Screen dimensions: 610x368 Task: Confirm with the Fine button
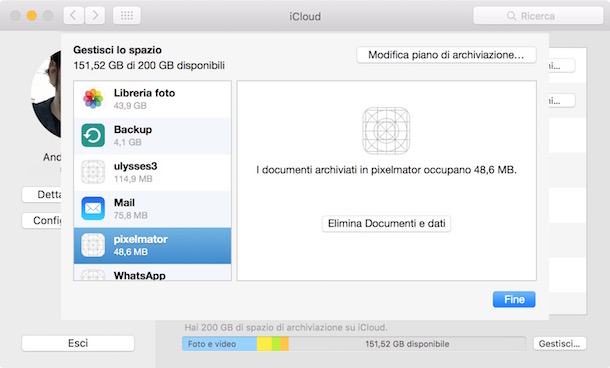click(x=514, y=300)
